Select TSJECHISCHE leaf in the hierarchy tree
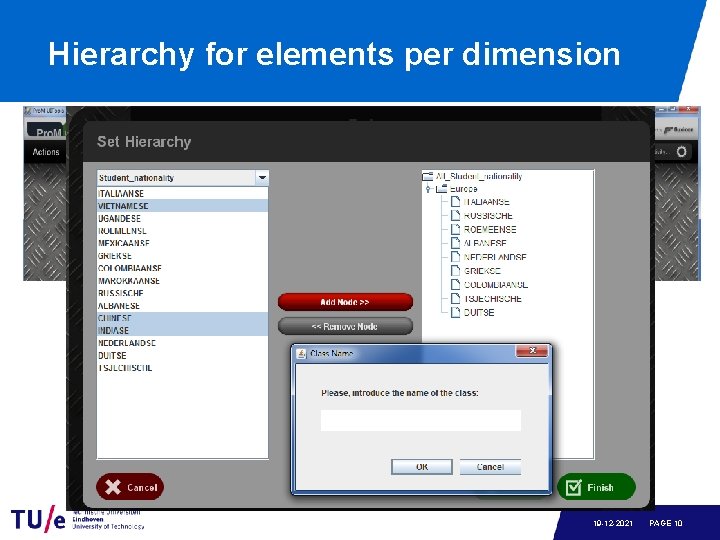The height and width of the screenshot is (540, 720). pyautogui.click(x=493, y=298)
